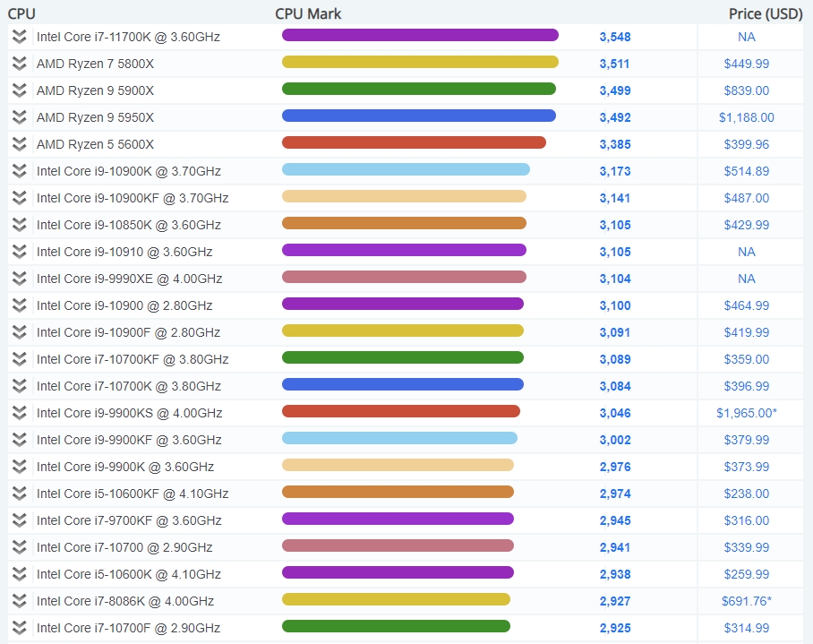Expand the AMD Ryzen 9 5950X row chevron

(x=19, y=117)
